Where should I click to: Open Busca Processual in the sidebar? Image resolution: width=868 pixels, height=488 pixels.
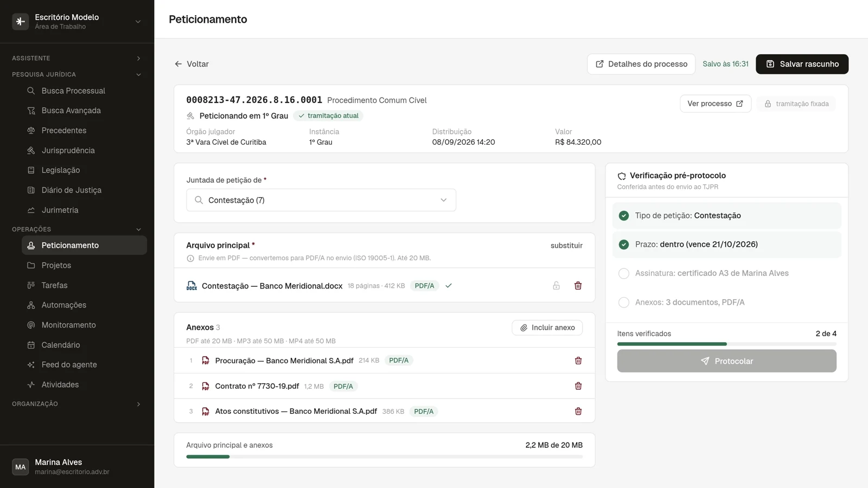[x=84, y=91]
